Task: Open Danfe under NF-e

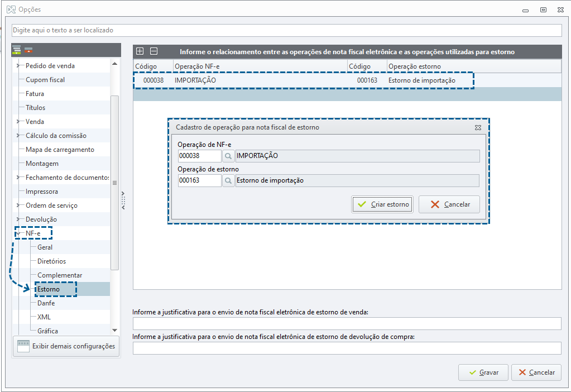Action: coord(46,303)
